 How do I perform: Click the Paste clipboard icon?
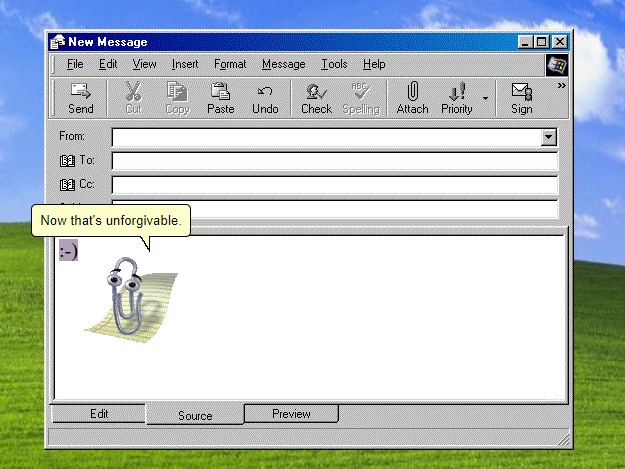pos(220,91)
